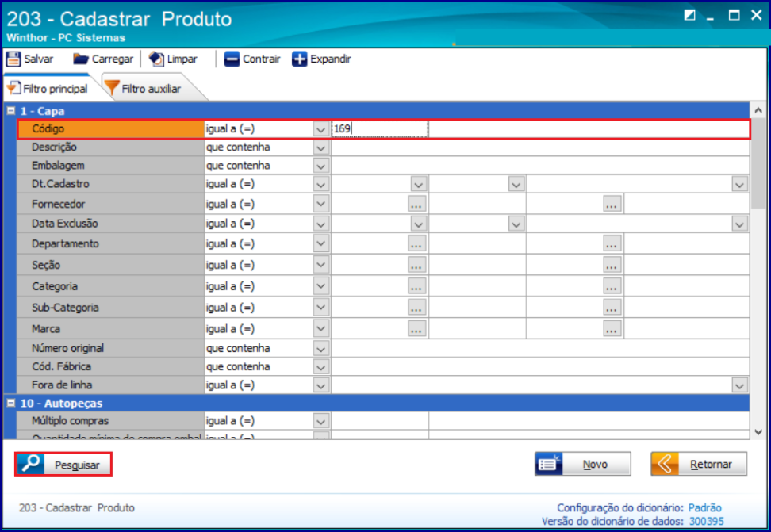
Task: Open second lookup button in Marca row
Action: pos(612,329)
